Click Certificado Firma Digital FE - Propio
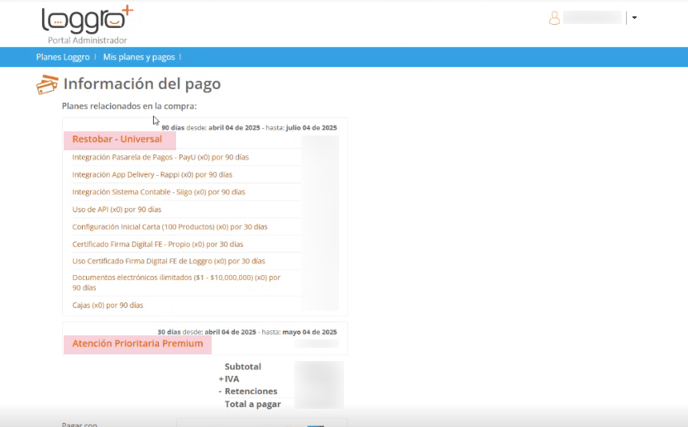 (x=157, y=244)
